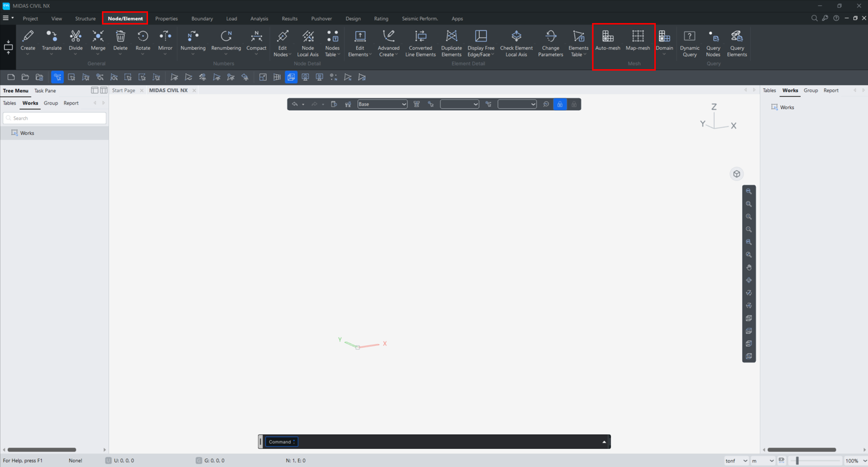Screen dimensions: 868x467
Task: Switch to the Structure ribbon tab
Action: pos(85,19)
